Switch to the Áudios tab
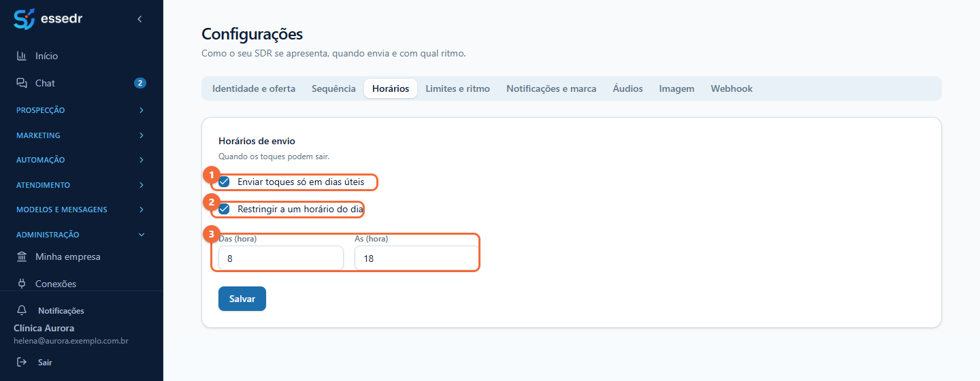 [627, 88]
